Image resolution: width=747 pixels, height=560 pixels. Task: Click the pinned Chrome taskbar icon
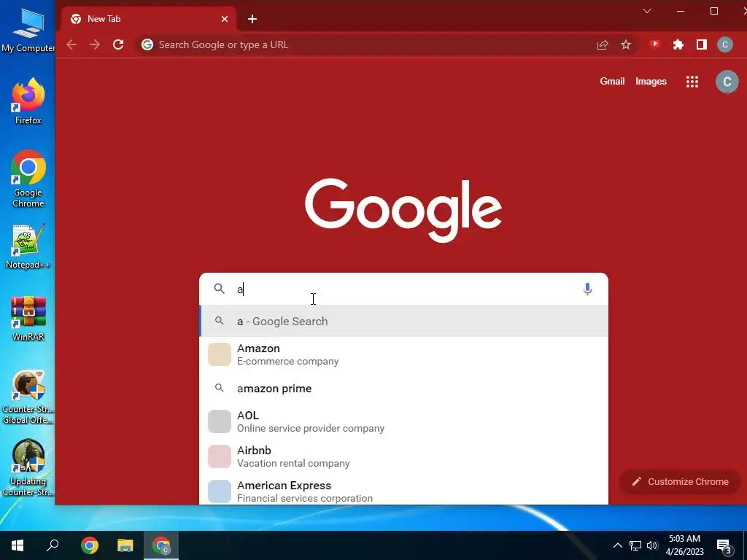tap(90, 545)
